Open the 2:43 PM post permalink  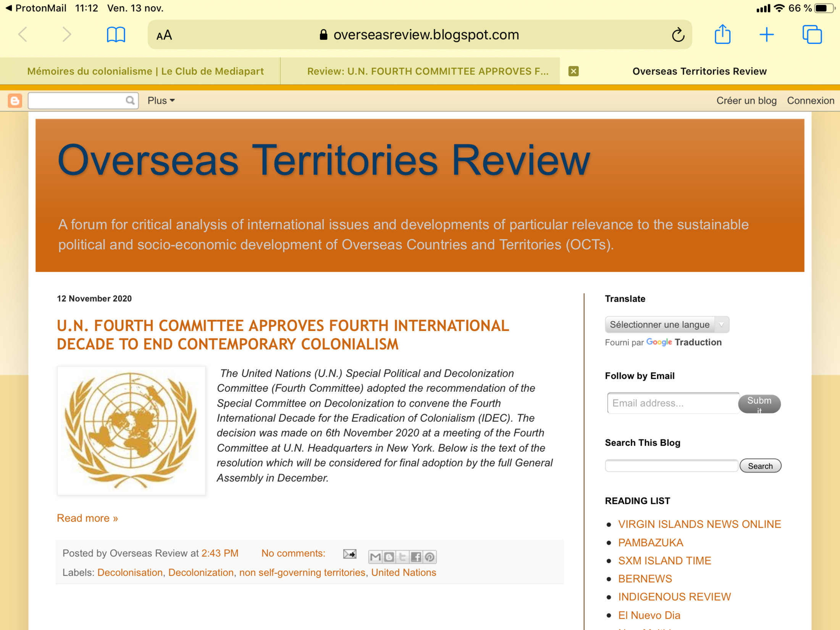(220, 553)
